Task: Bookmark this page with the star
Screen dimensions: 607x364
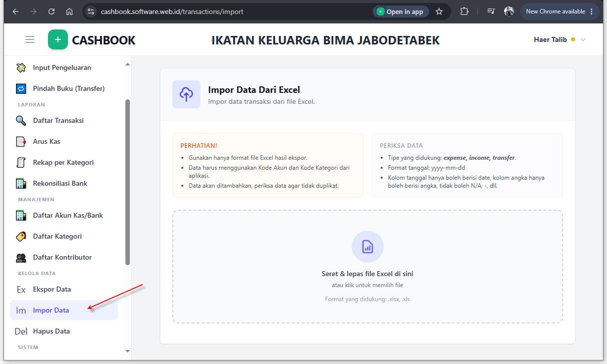Action: coord(439,11)
